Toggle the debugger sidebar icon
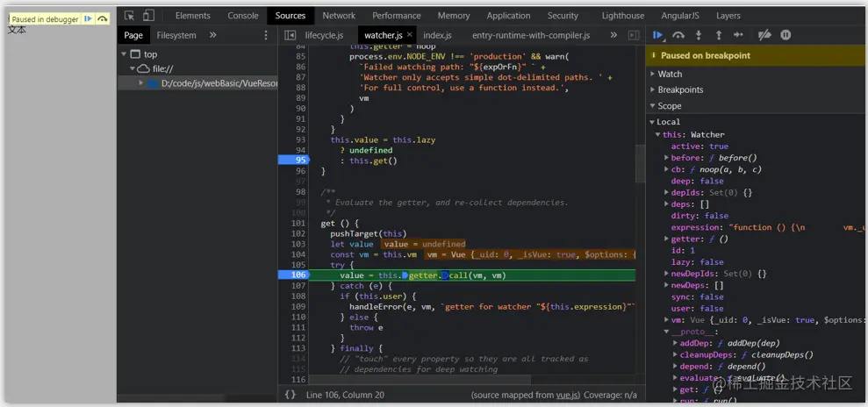The width and height of the screenshot is (868, 407). [634, 35]
